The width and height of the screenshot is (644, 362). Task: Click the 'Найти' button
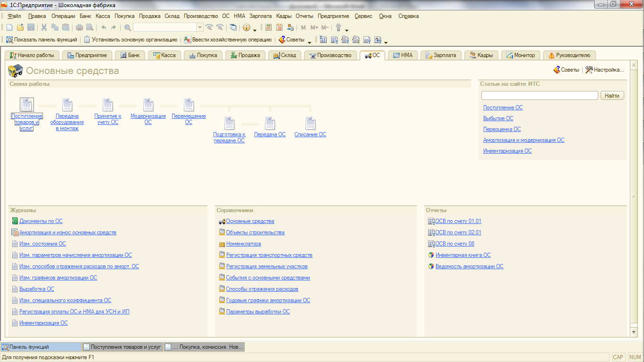tap(612, 96)
